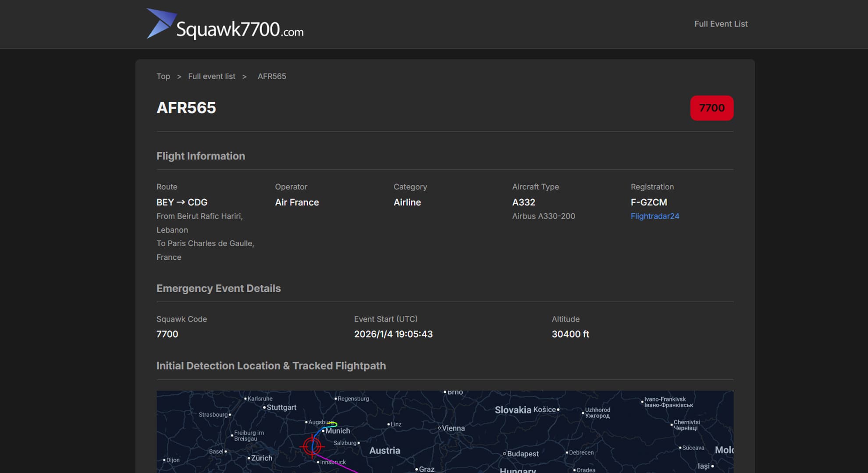Image resolution: width=868 pixels, height=473 pixels.
Task: Open Full event list breadcrumb
Action: coord(211,76)
